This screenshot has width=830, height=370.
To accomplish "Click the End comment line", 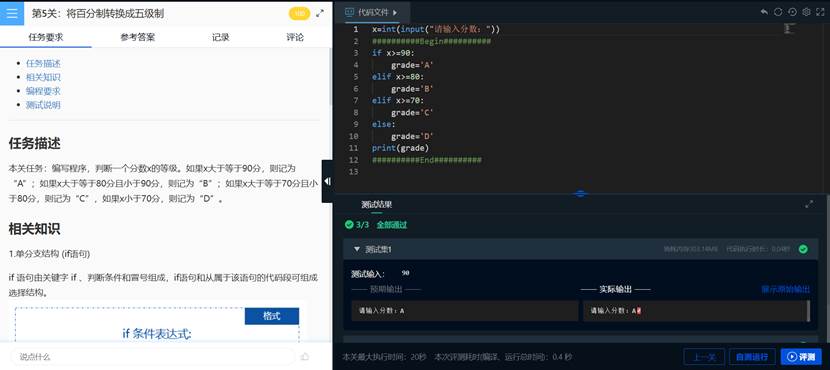I will [x=427, y=160].
